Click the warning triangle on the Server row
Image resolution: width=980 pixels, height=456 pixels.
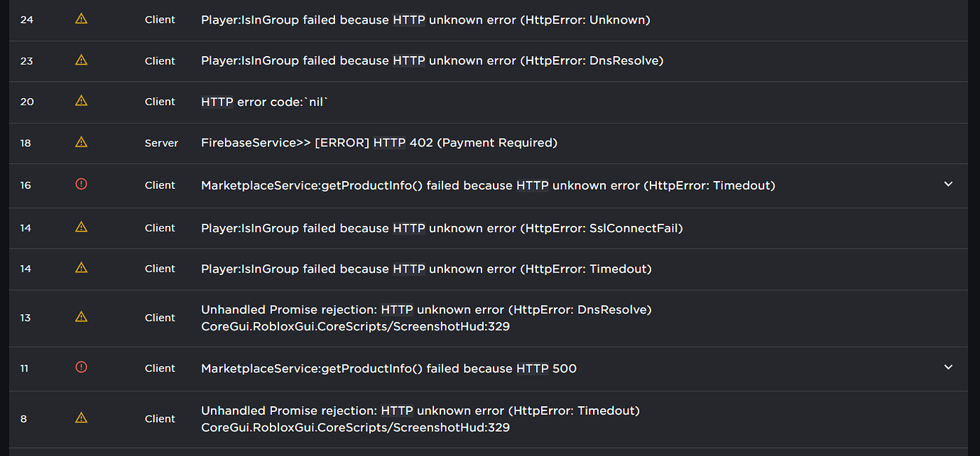[81, 142]
